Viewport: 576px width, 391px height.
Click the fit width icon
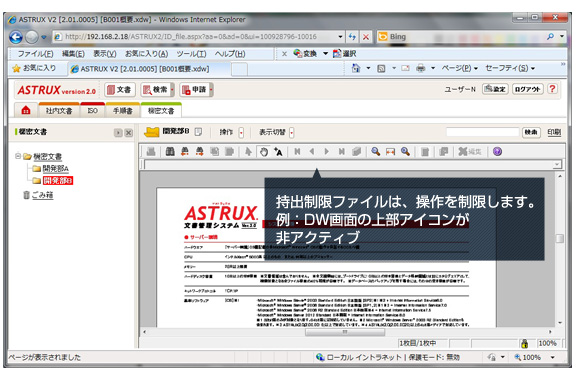(x=390, y=152)
